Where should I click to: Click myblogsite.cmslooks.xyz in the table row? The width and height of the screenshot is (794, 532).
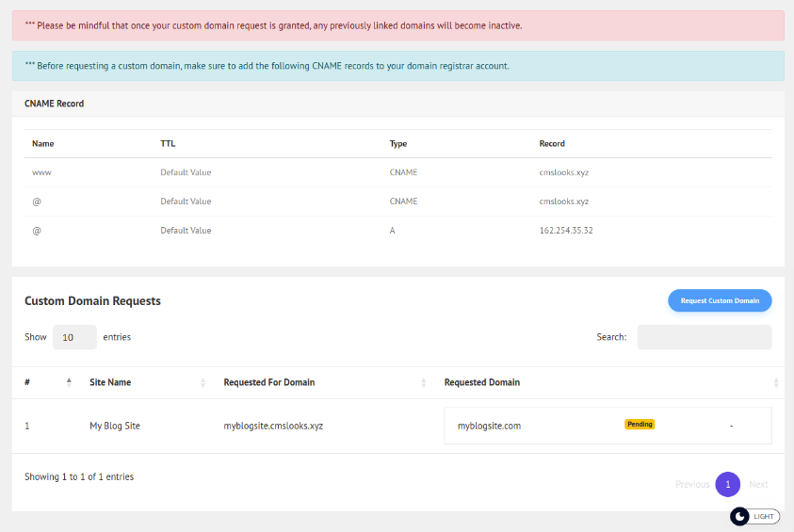pyautogui.click(x=273, y=426)
